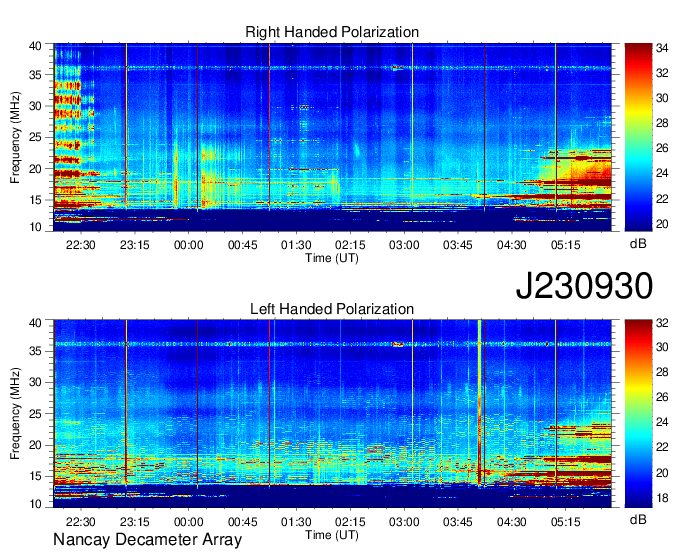Click the 26 dB label on lower colorbar
The image size is (680, 552).
point(662,397)
